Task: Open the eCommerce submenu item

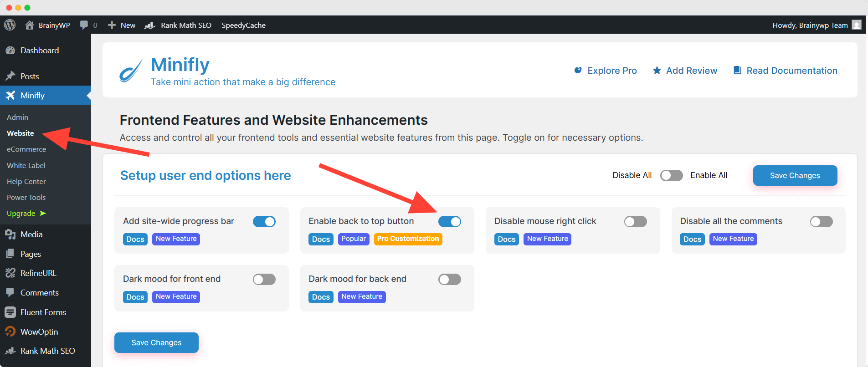Action: point(26,149)
